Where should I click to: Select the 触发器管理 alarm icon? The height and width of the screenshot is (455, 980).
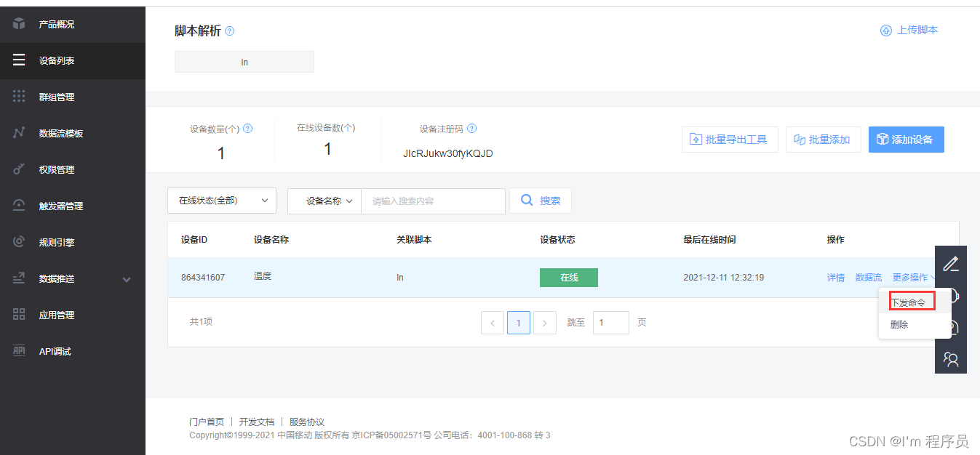coord(20,205)
